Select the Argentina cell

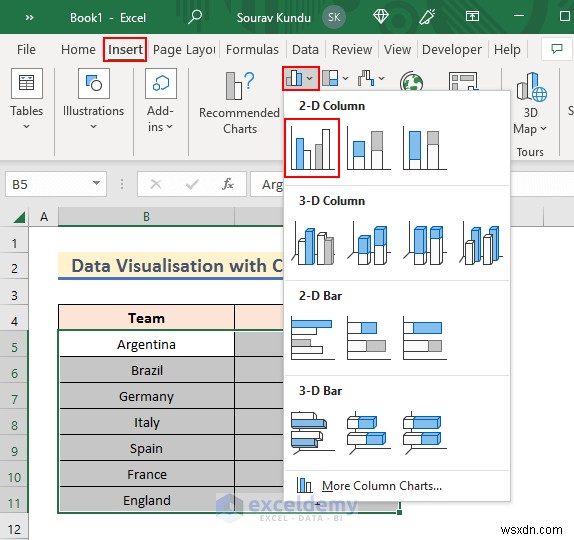(146, 344)
